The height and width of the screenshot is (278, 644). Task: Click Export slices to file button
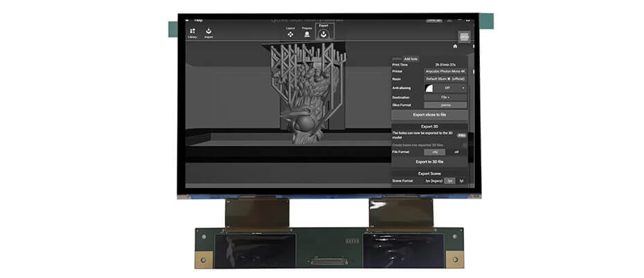(x=429, y=115)
